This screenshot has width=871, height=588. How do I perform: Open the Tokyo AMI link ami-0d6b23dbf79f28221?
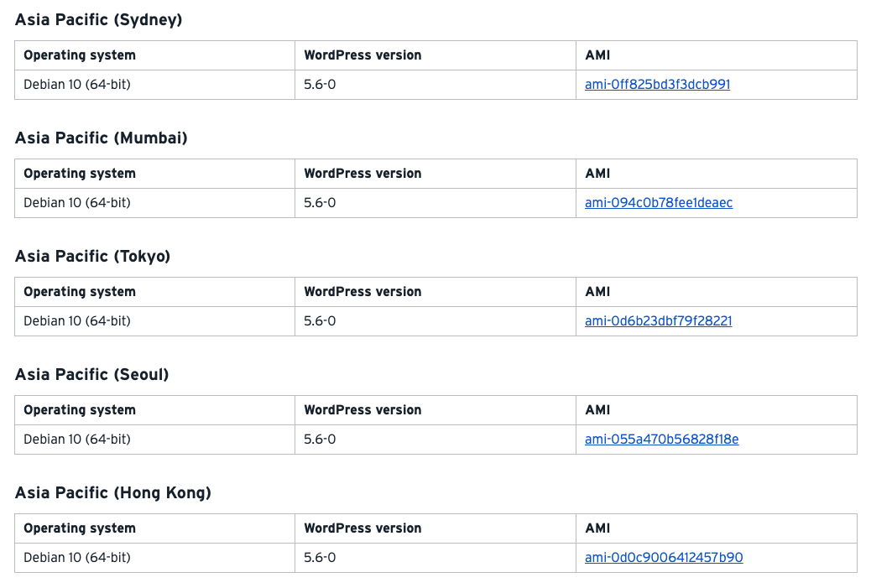click(x=658, y=321)
